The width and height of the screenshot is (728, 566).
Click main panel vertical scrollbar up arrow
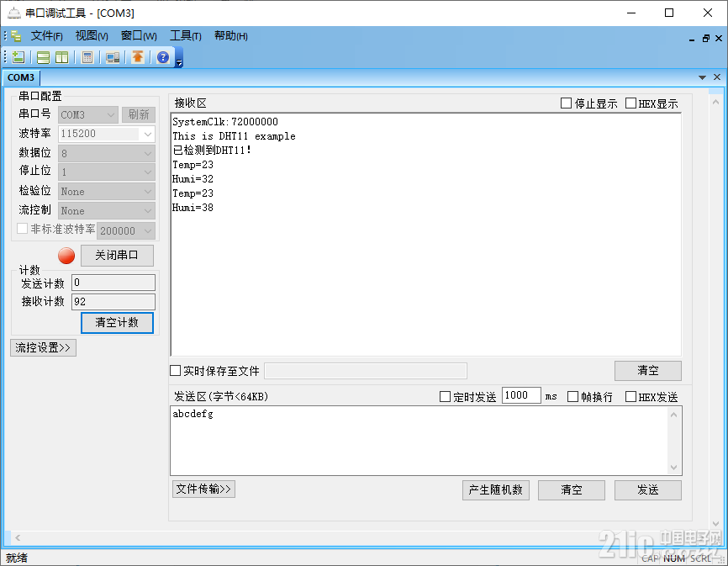[715, 102]
